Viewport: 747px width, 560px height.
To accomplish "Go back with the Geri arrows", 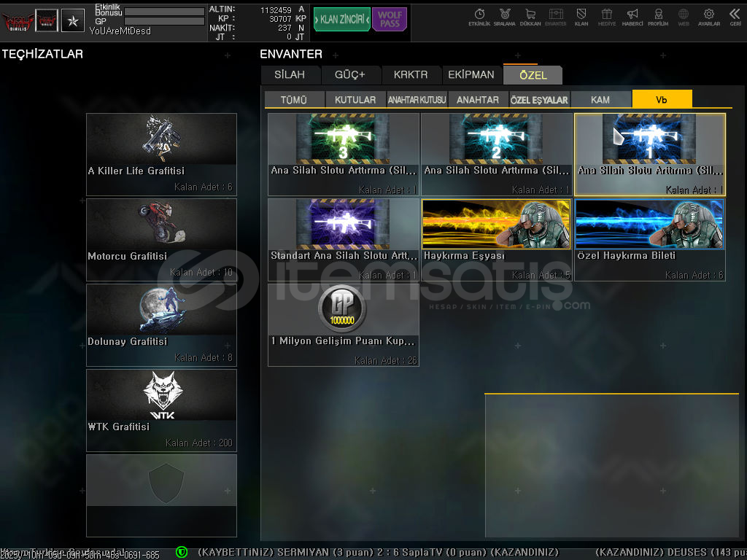I will pos(735,17).
